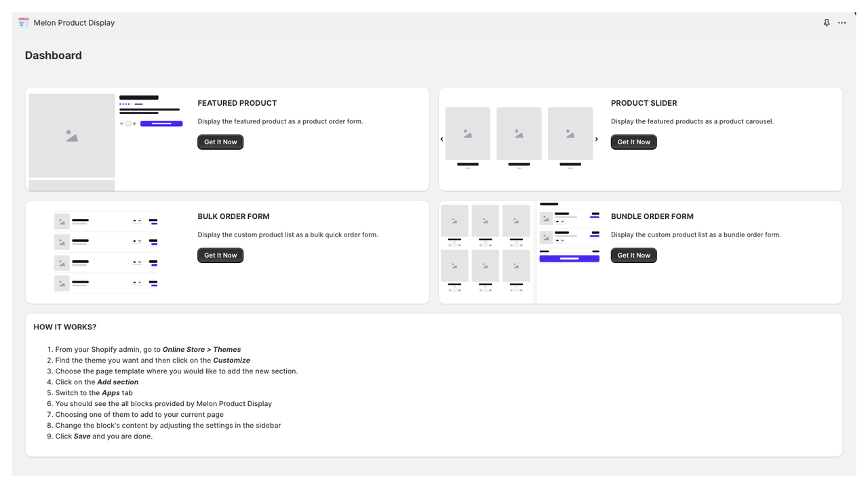868x488 pixels.
Task: Click Get It Now for Product Slider
Action: click(x=633, y=142)
